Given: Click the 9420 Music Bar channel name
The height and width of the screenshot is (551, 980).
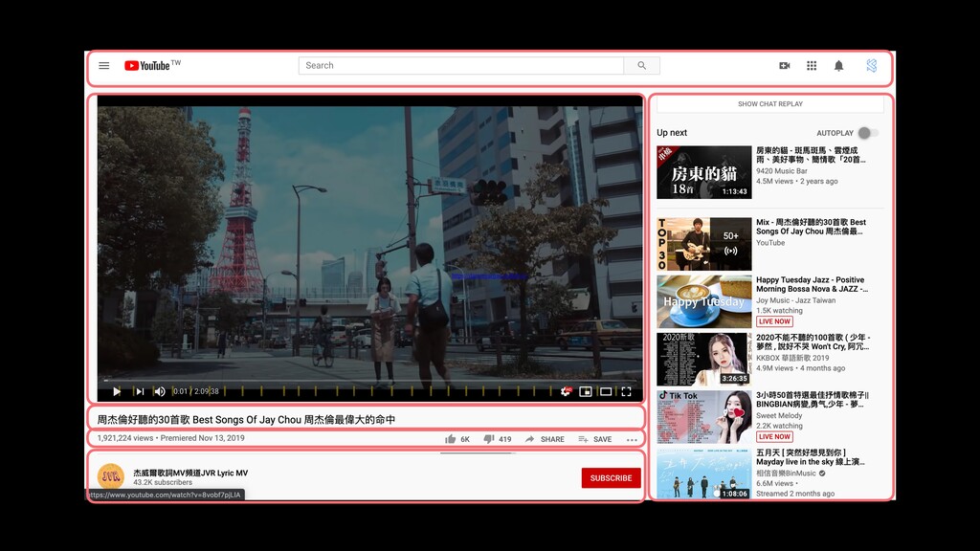Looking at the screenshot, I should 781,171.
